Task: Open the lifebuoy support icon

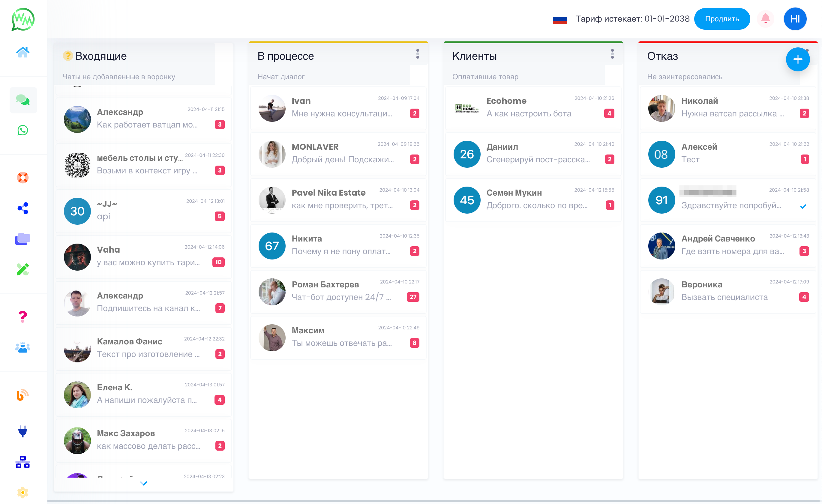Action: tap(23, 178)
